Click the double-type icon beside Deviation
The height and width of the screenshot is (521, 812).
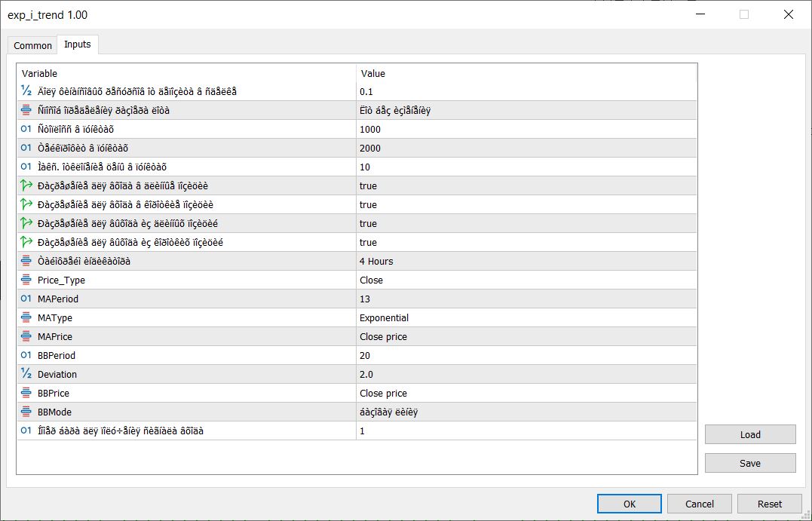click(x=26, y=374)
